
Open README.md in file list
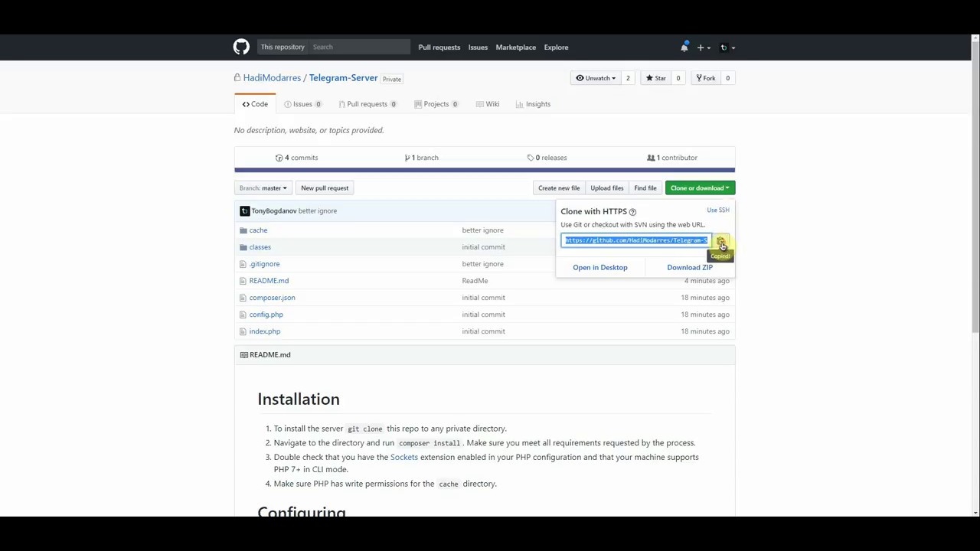(x=269, y=281)
